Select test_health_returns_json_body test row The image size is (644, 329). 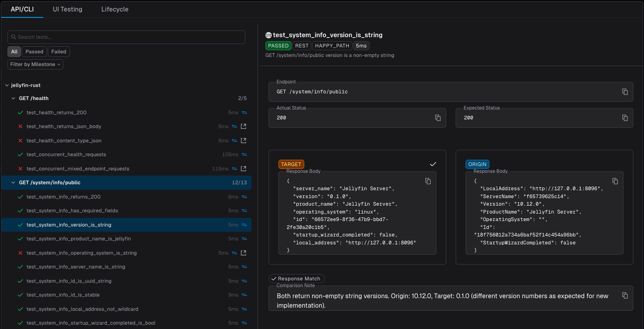127,127
